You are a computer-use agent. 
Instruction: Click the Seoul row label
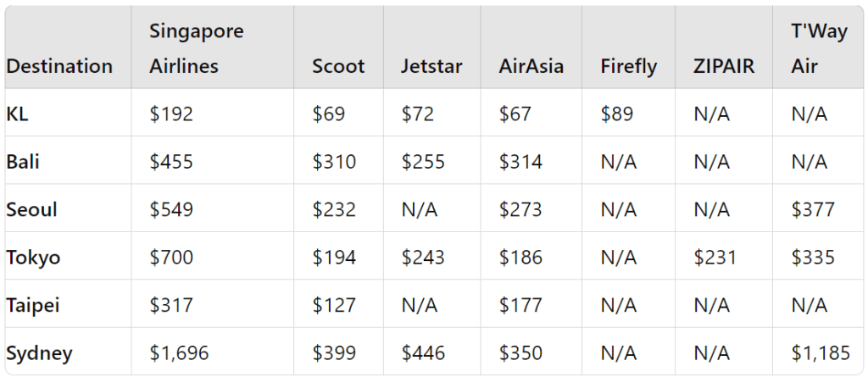(x=31, y=209)
